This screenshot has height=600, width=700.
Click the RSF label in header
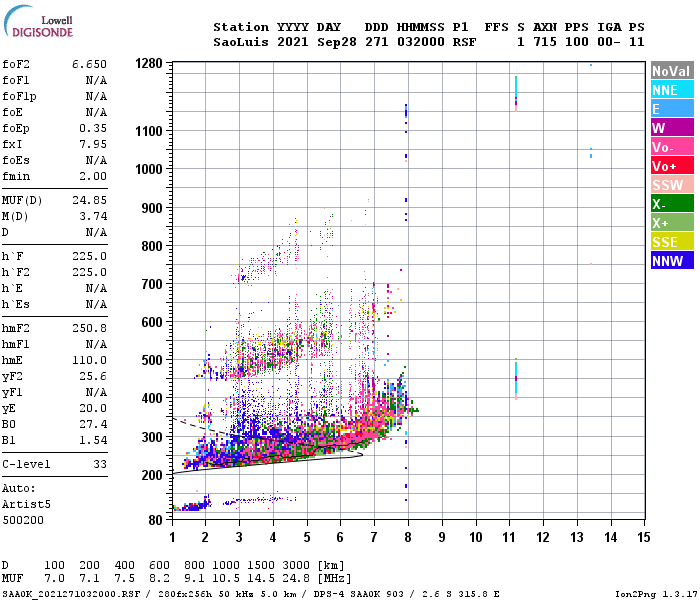point(464,42)
